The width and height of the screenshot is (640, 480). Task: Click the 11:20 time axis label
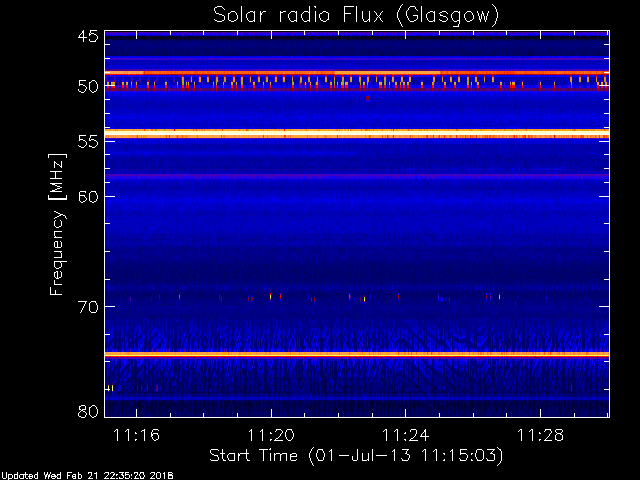[x=270, y=436]
